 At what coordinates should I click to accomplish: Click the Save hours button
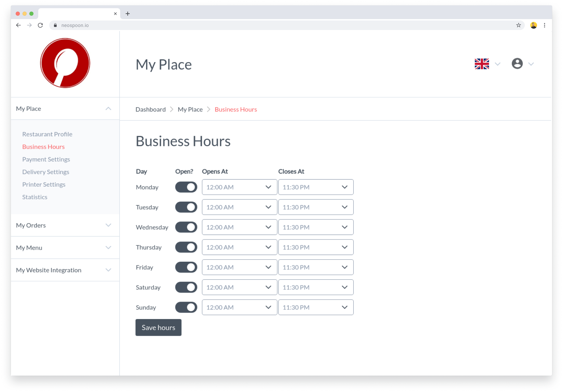pyautogui.click(x=158, y=328)
